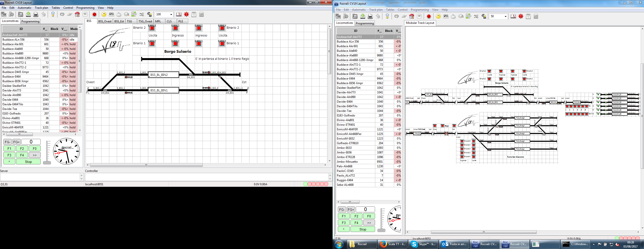The image size is (644, 249).
Task: Open the zoom dropdown showing 50 in right window
Action: [506, 17]
